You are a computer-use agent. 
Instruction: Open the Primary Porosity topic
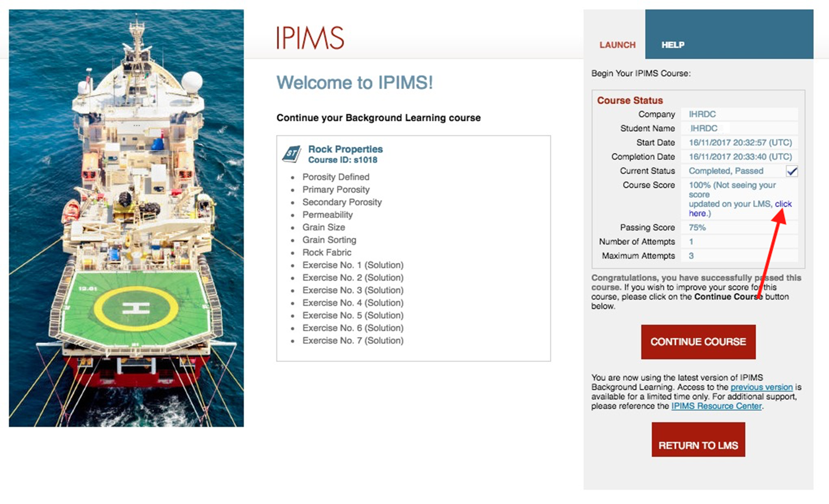(336, 189)
